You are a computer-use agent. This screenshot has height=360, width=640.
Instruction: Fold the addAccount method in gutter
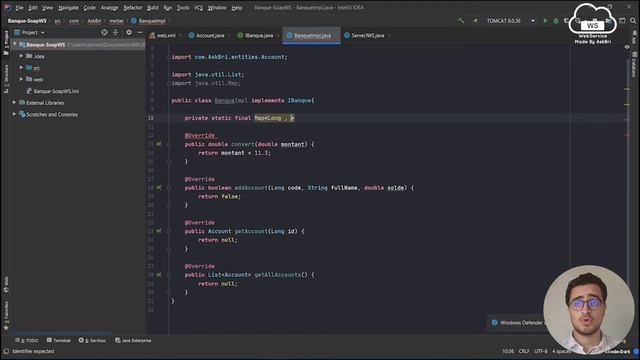169,188
